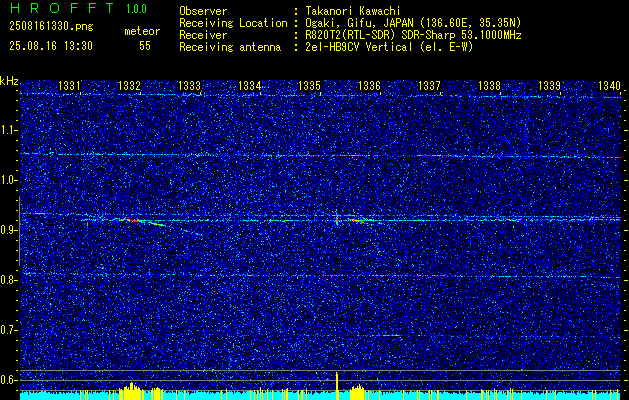Click the 1340 time marker
Viewport: 629px width, 400px height.
(x=609, y=85)
